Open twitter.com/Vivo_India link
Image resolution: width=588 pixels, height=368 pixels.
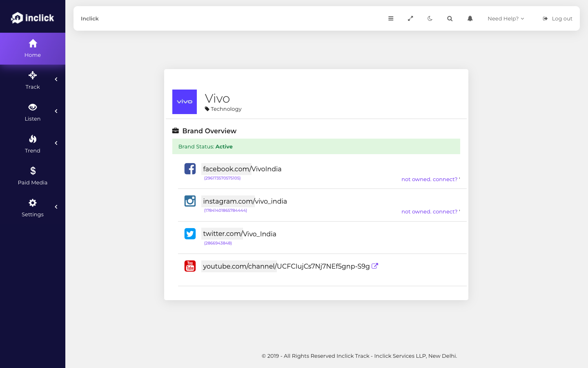(240, 234)
